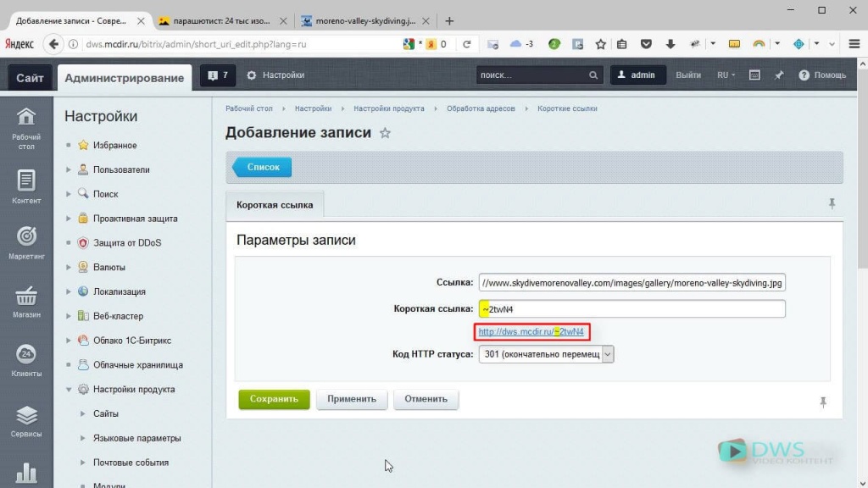Open the browser hamburger menu

[x=854, y=44]
